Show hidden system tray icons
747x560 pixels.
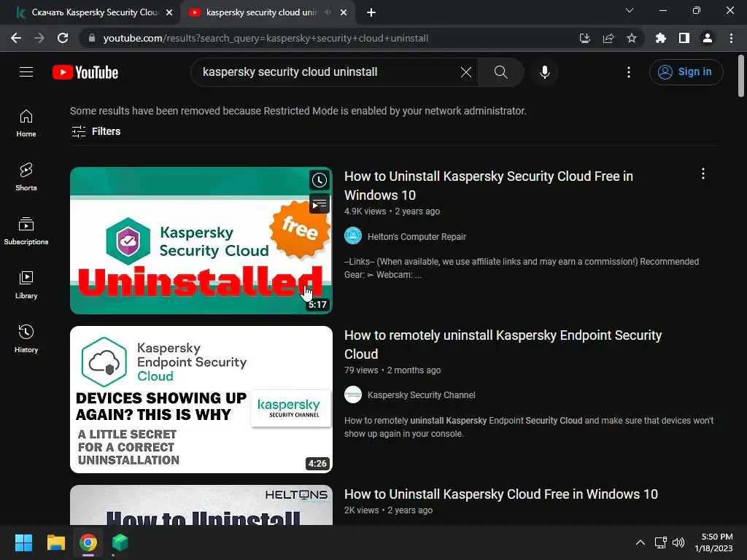(640, 542)
